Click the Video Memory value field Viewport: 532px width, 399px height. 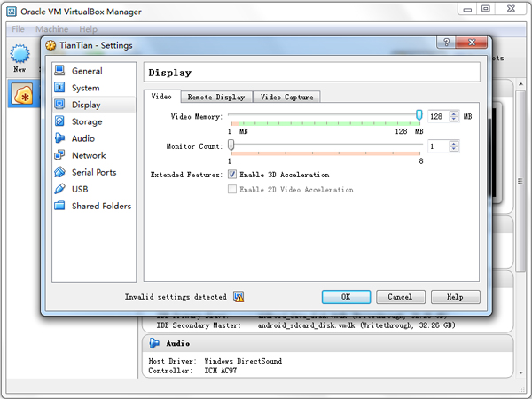pyautogui.click(x=438, y=116)
